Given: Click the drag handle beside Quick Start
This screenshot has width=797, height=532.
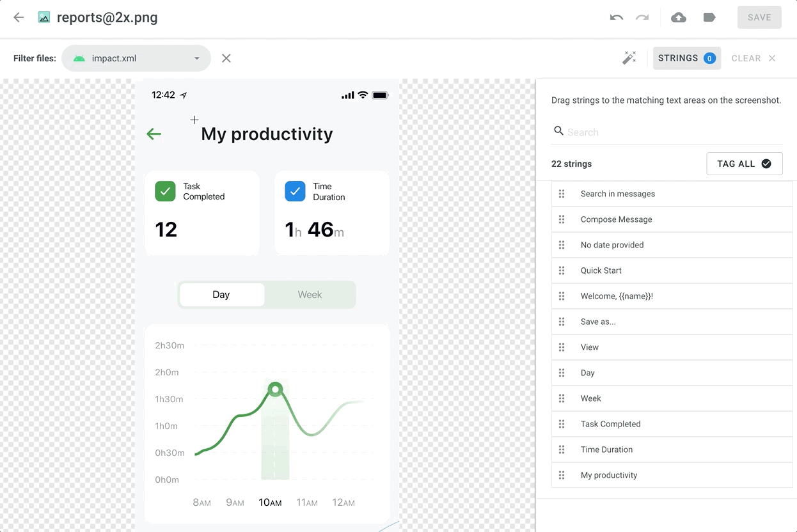Looking at the screenshot, I should pos(562,270).
